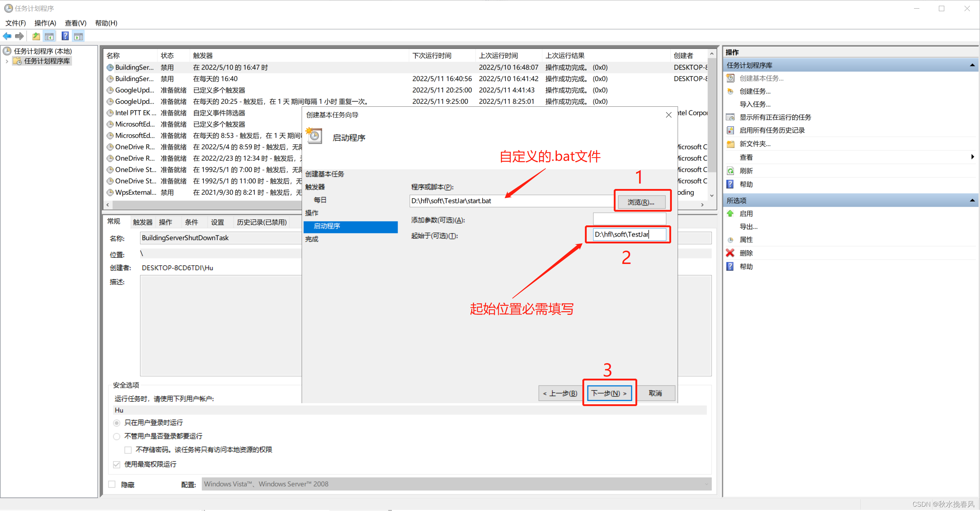This screenshot has height=511, width=980.
Task: Expand the 任务计划程序库 tree node
Action: (7, 61)
